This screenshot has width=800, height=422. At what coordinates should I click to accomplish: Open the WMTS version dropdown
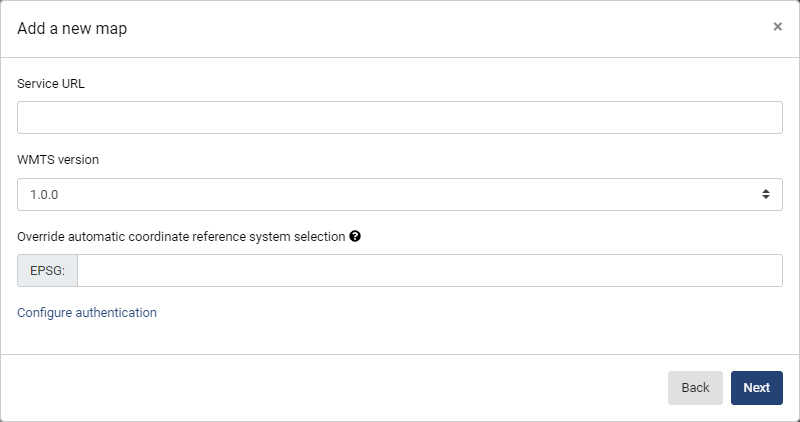pyautogui.click(x=399, y=194)
